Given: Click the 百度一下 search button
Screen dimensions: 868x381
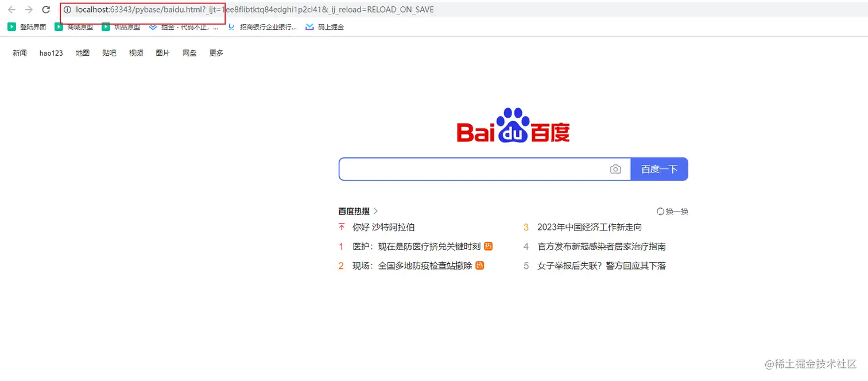Looking at the screenshot, I should pyautogui.click(x=659, y=169).
